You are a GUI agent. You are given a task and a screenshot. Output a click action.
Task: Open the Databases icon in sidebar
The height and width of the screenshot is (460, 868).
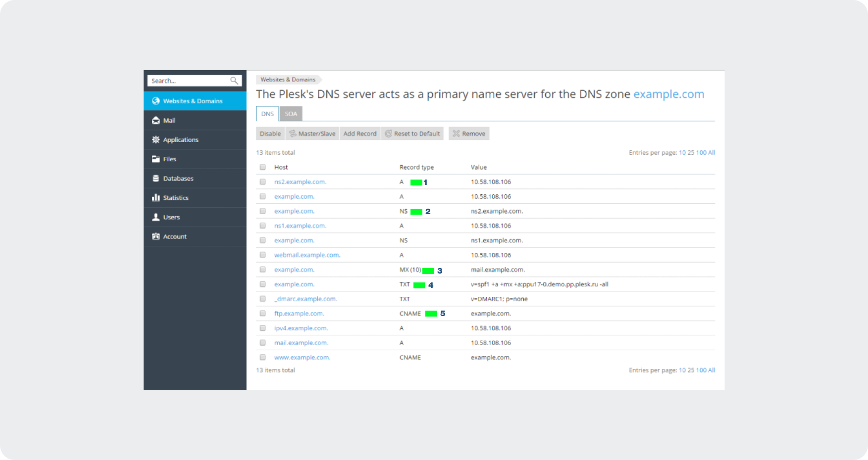pyautogui.click(x=156, y=179)
